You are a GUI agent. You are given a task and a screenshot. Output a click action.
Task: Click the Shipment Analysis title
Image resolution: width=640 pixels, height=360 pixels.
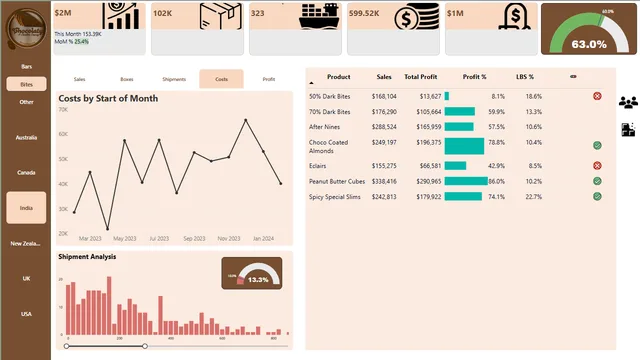pyautogui.click(x=87, y=257)
